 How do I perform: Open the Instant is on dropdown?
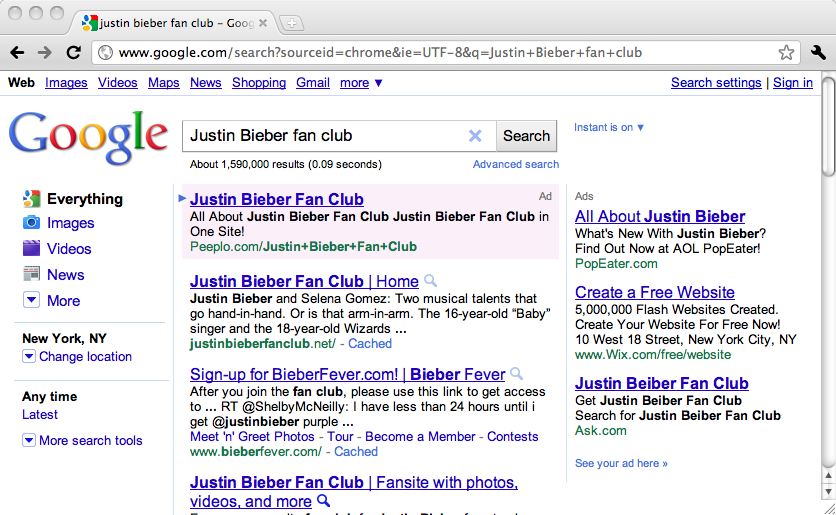coord(609,127)
